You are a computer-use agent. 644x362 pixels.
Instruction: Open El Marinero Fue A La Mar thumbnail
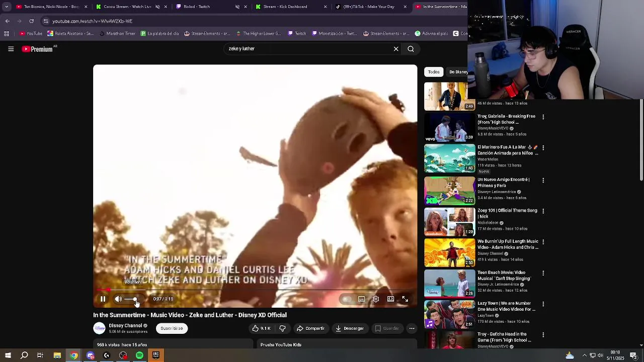449,158
